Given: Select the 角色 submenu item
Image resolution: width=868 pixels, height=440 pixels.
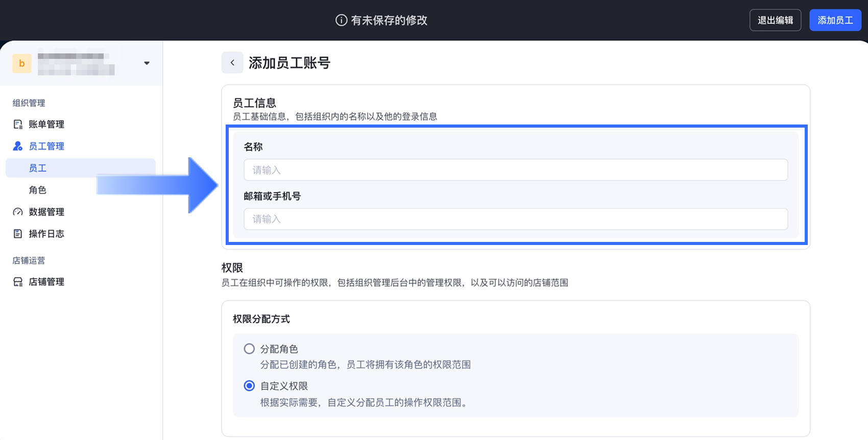Looking at the screenshot, I should 38,190.
